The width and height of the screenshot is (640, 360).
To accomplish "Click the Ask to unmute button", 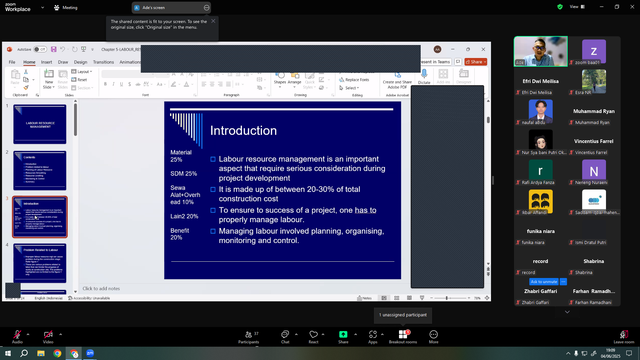I will pos(544,282).
